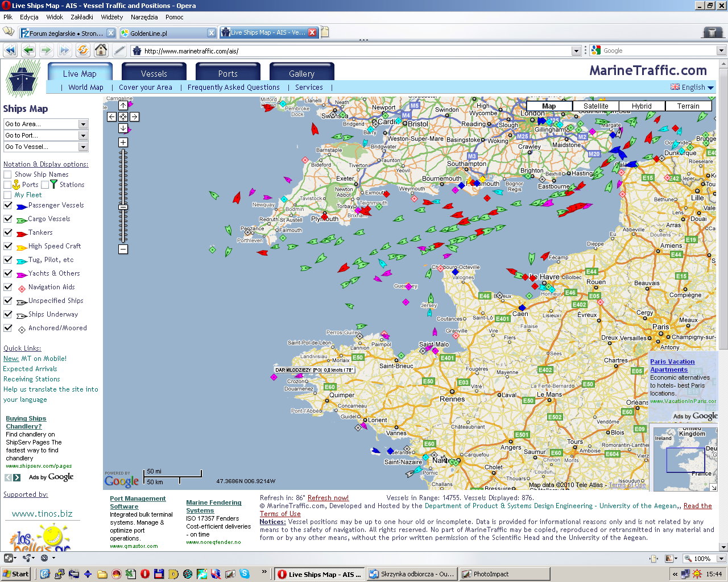The image size is (728, 582).
Task: Open the Zakładki menu
Action: (x=82, y=17)
